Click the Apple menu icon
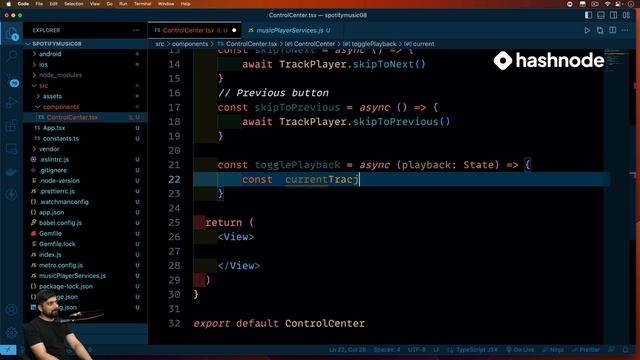Viewport: 640px width, 360px height. pos(8,4)
